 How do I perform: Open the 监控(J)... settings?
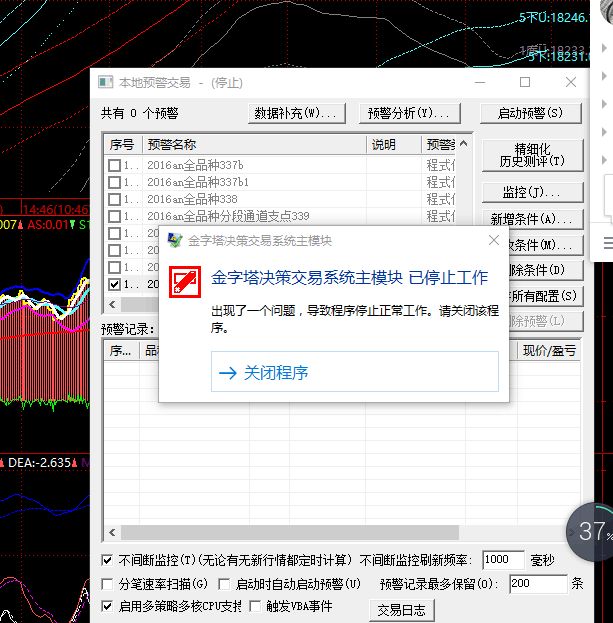click(531, 192)
